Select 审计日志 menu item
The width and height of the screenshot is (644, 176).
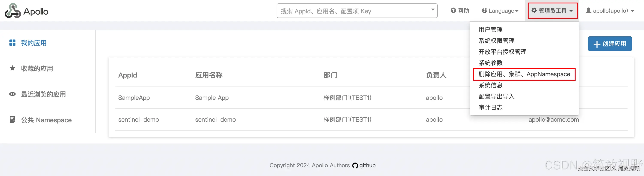coord(490,108)
